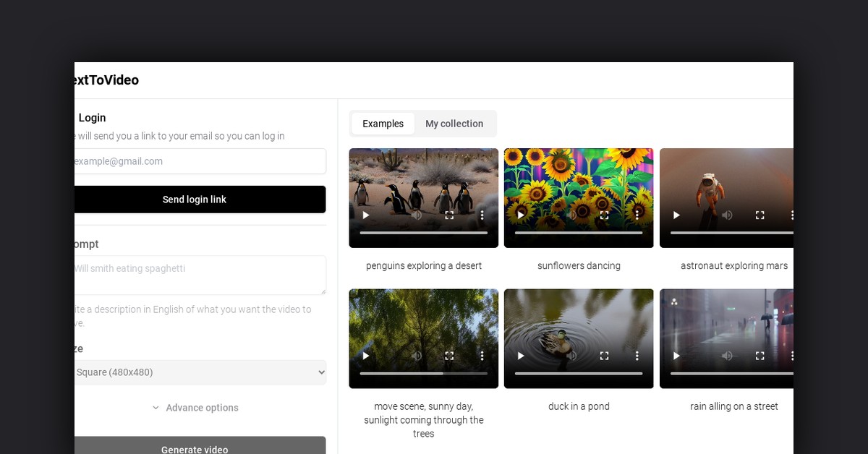Play the sunflowers dancing video

[x=521, y=215]
